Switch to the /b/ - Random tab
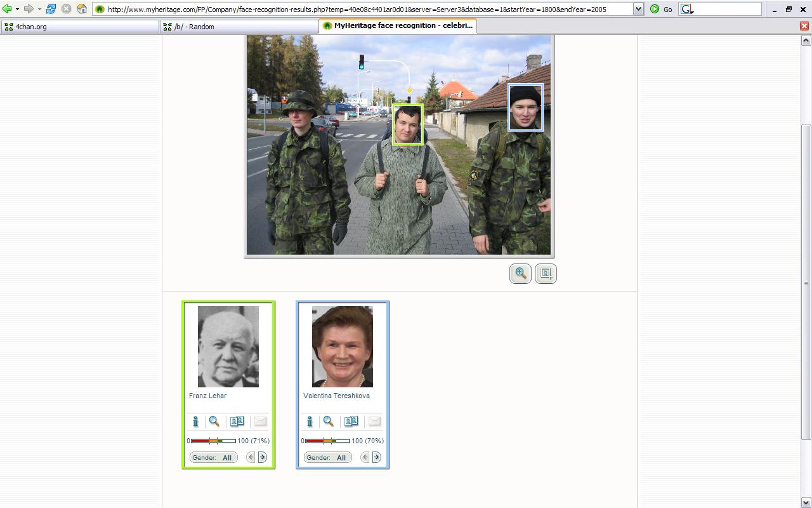The height and width of the screenshot is (508, 812). [x=239, y=27]
